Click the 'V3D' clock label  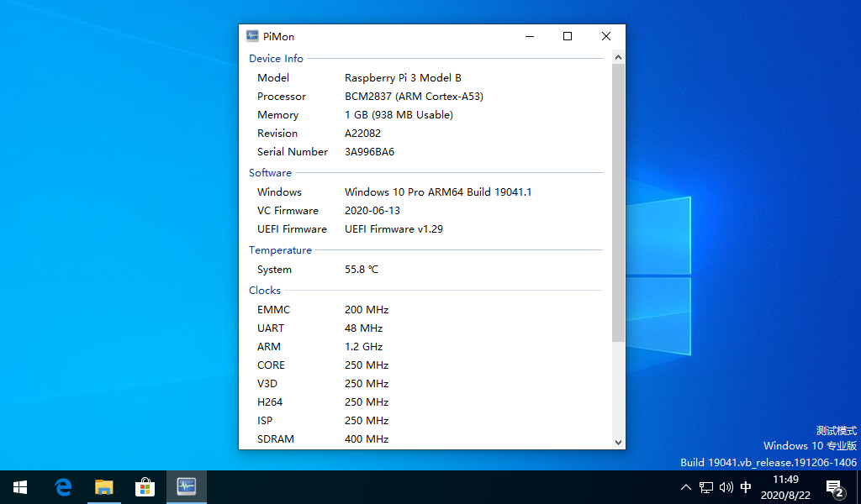267,384
